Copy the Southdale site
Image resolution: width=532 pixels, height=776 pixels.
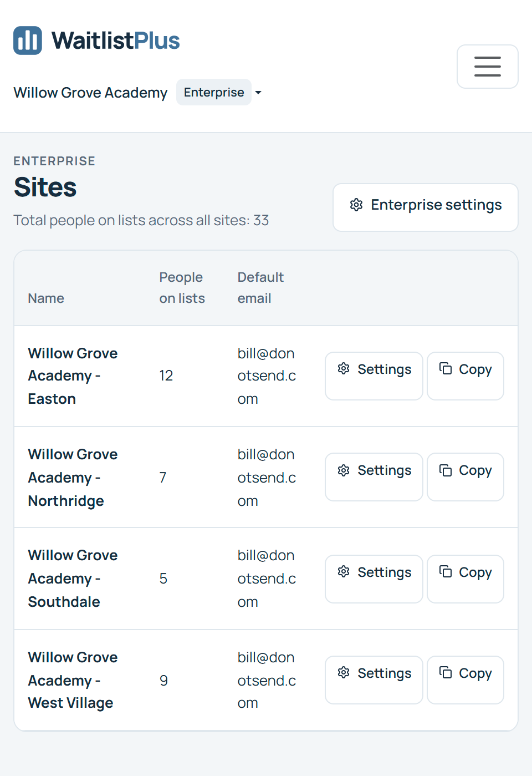pyautogui.click(x=465, y=579)
